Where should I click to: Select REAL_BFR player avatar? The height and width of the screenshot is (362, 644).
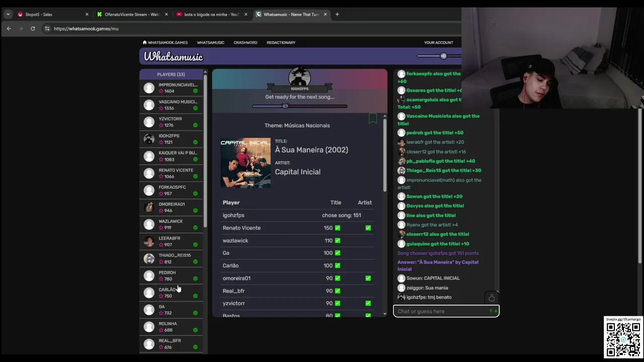tap(149, 344)
